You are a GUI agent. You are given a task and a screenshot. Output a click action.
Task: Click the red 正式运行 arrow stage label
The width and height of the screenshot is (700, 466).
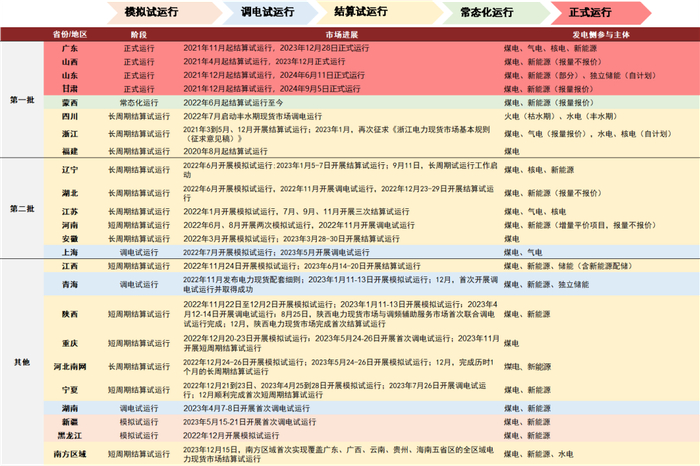pyautogui.click(x=590, y=12)
